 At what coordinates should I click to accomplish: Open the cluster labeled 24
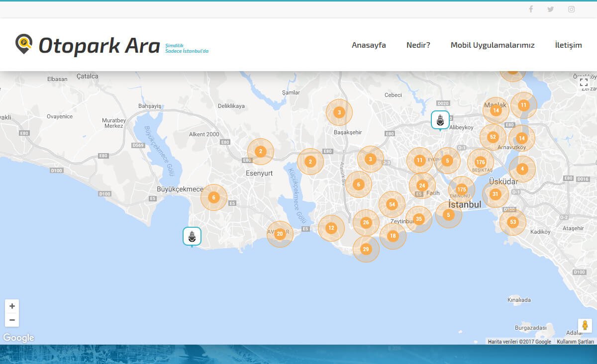pyautogui.click(x=422, y=185)
